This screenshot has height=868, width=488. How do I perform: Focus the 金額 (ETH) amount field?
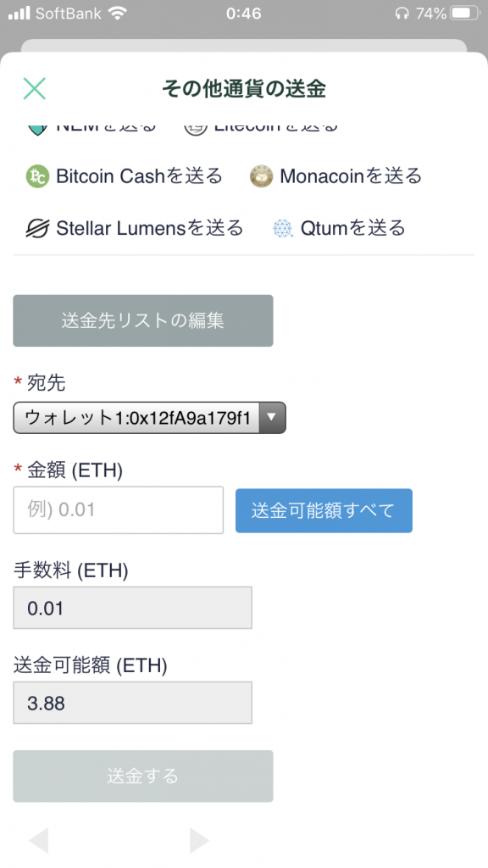click(119, 509)
